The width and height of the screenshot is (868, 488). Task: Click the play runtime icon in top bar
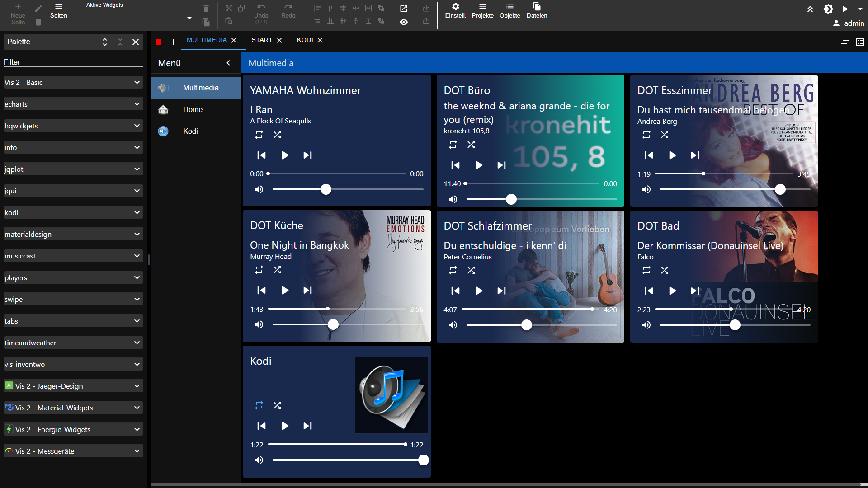845,9
